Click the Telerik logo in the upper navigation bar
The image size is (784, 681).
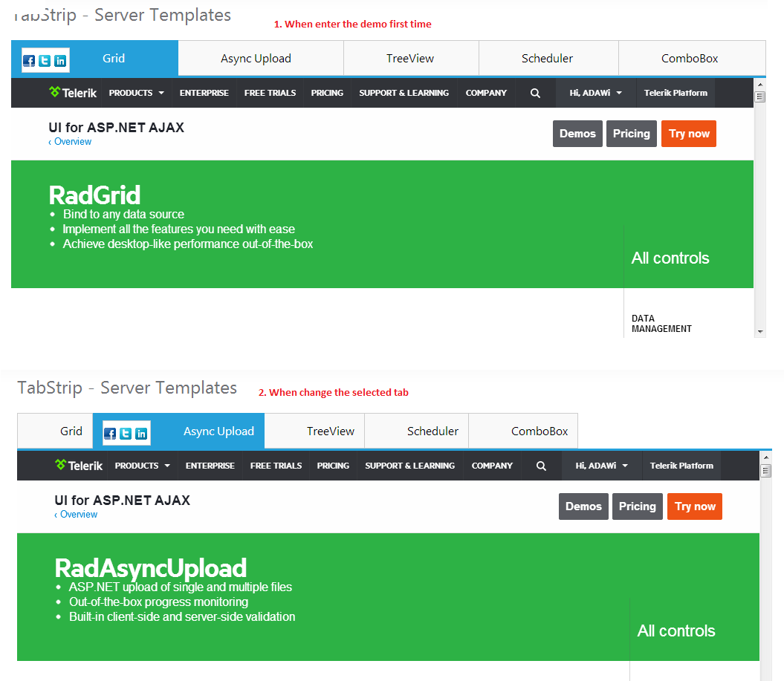(x=73, y=92)
